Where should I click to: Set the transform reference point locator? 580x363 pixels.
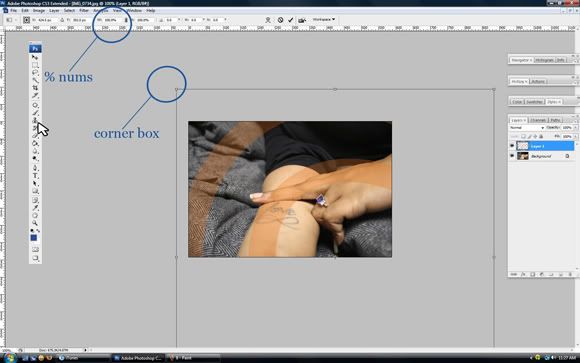click(x=26, y=20)
